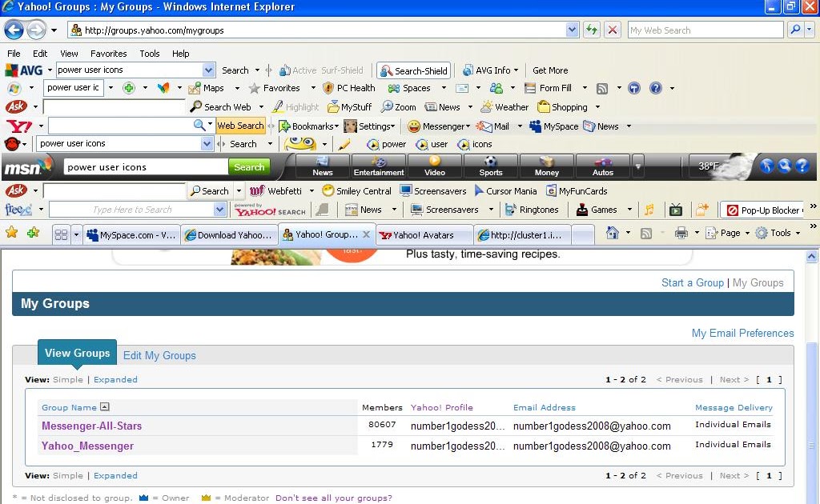
Task: Refresh the page with the green arrows
Action: pos(592,30)
